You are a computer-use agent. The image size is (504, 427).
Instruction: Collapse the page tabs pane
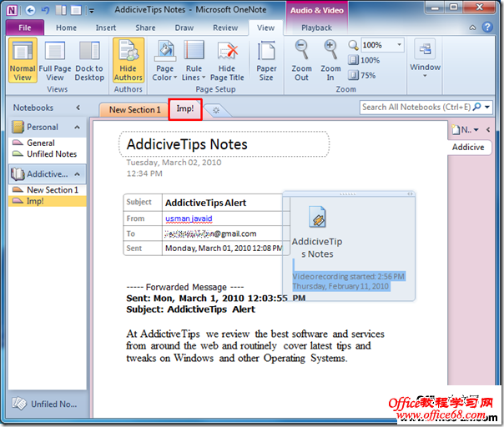(488, 129)
